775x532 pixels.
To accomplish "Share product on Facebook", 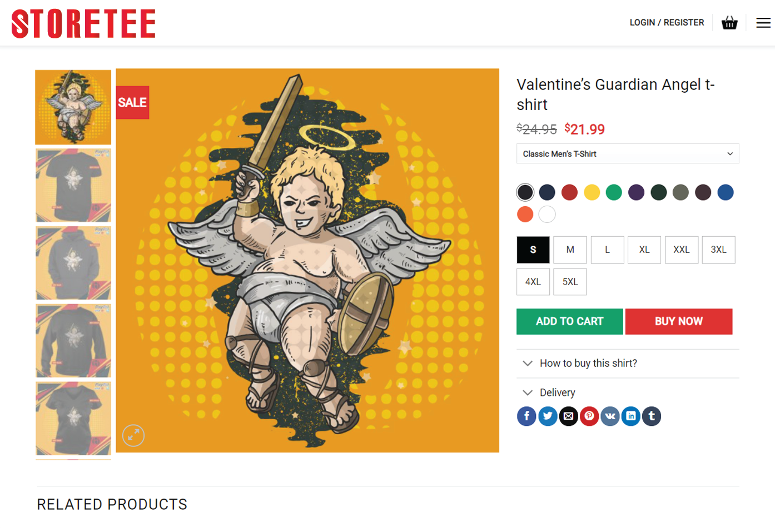I will tap(526, 416).
